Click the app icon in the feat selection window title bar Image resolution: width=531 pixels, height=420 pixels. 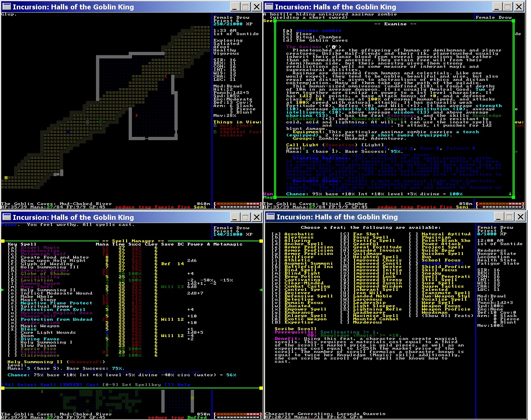coord(270,217)
